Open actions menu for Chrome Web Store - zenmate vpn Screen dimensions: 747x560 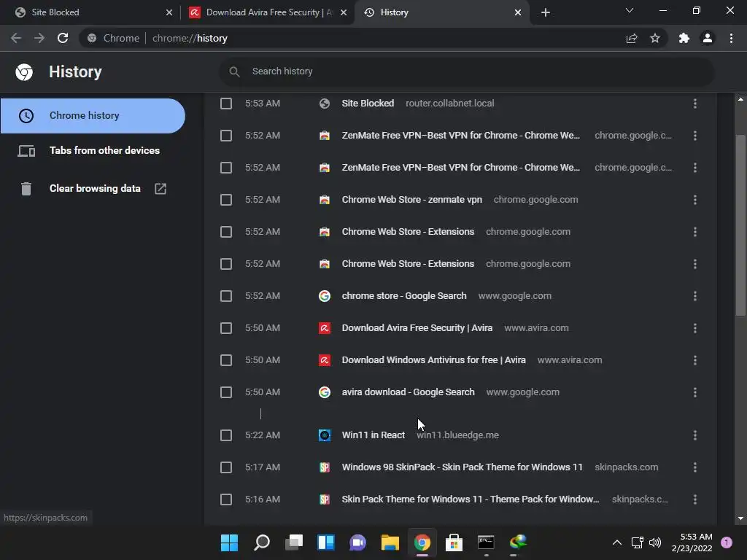pyautogui.click(x=695, y=200)
